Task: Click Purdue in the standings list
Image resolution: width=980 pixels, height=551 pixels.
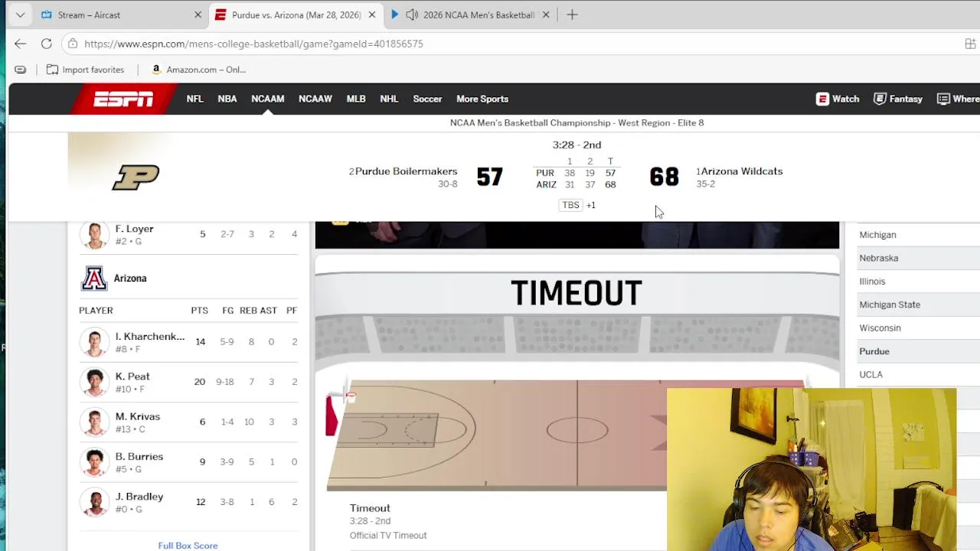Action: tap(874, 351)
